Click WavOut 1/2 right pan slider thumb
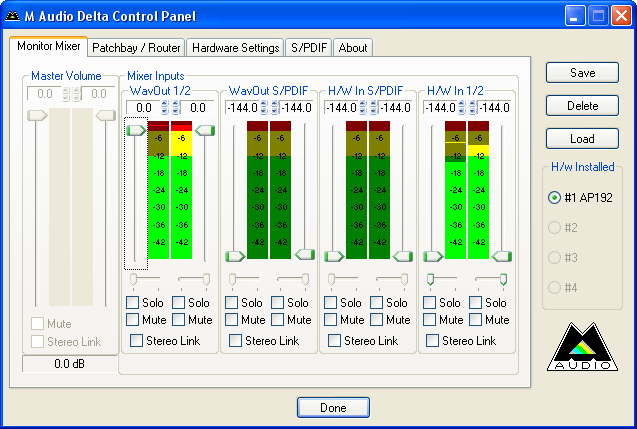 [x=206, y=280]
